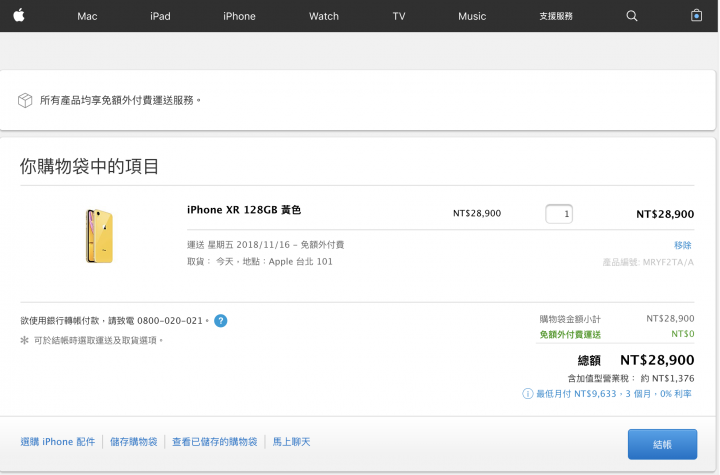Screen dimensions: 720x475
Task: Open the 支援服務 menu
Action: 556,17
